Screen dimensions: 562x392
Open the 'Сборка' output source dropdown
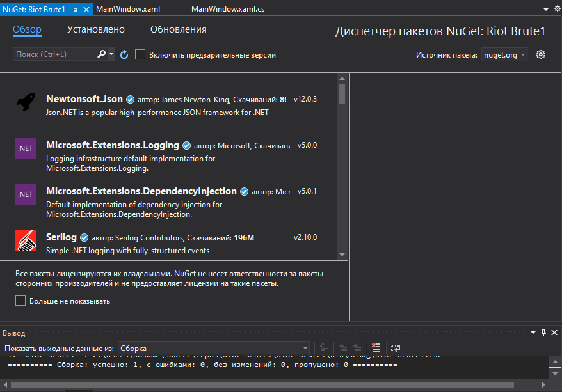pos(214,349)
